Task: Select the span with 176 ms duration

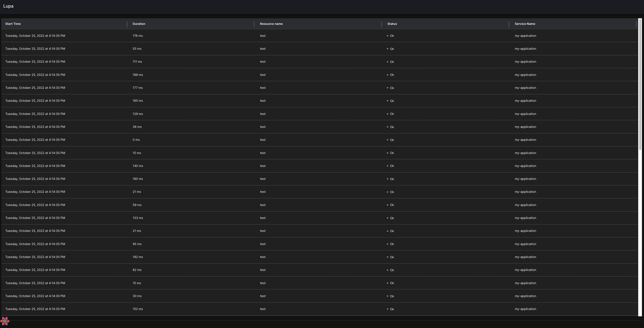Action: tap(138, 36)
